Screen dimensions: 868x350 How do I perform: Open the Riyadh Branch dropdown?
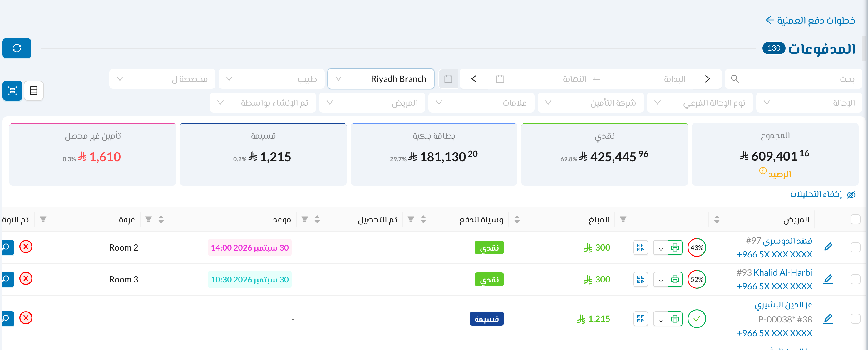tap(381, 79)
